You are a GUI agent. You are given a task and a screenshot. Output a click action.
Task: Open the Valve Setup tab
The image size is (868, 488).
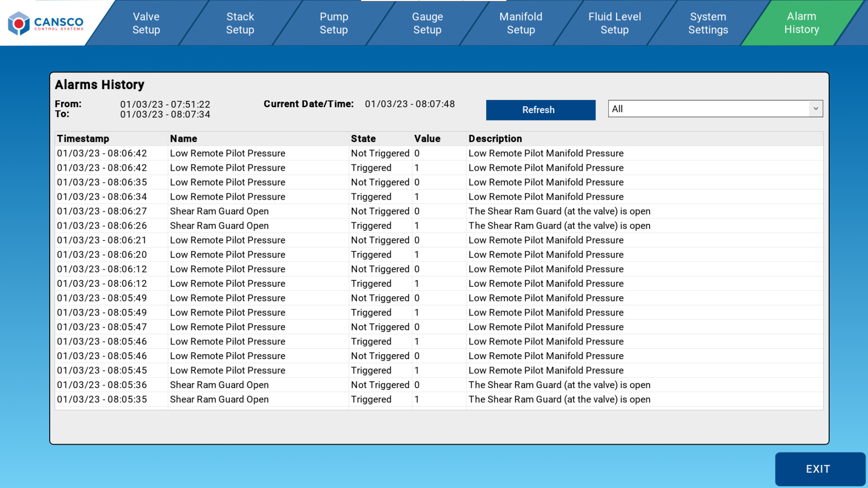tap(146, 23)
